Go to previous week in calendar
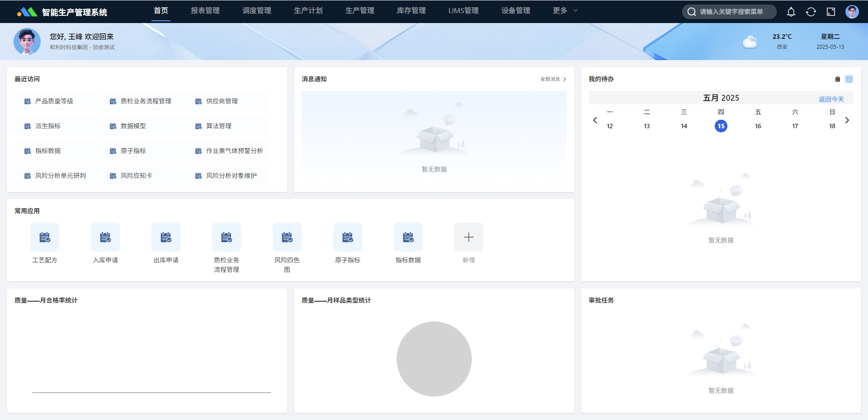The image size is (868, 420). click(595, 120)
